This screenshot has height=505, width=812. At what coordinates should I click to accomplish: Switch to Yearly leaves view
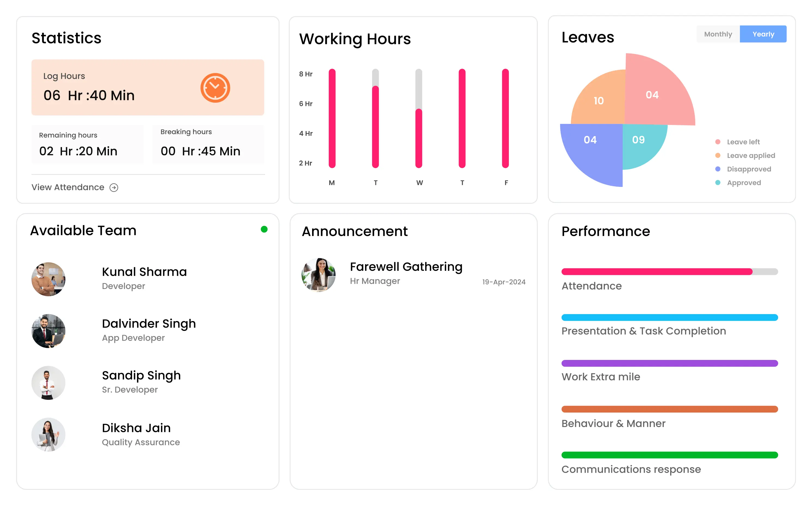(x=763, y=34)
